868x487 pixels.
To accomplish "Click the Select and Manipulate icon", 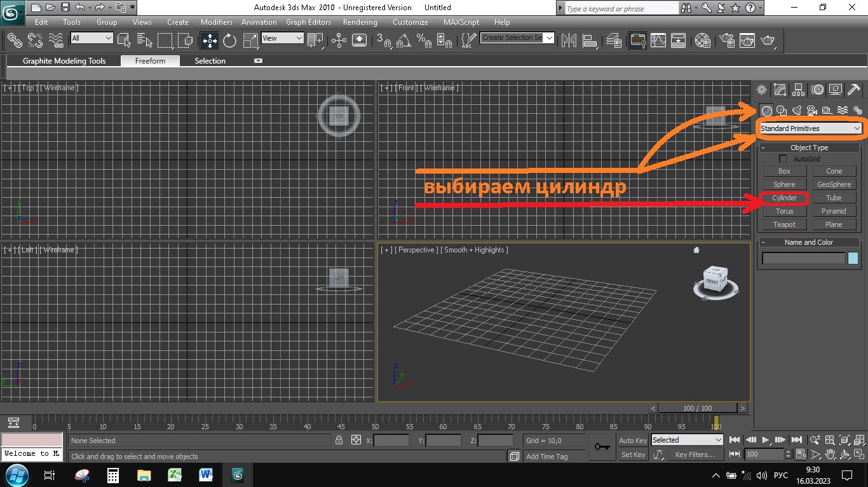I will [339, 40].
